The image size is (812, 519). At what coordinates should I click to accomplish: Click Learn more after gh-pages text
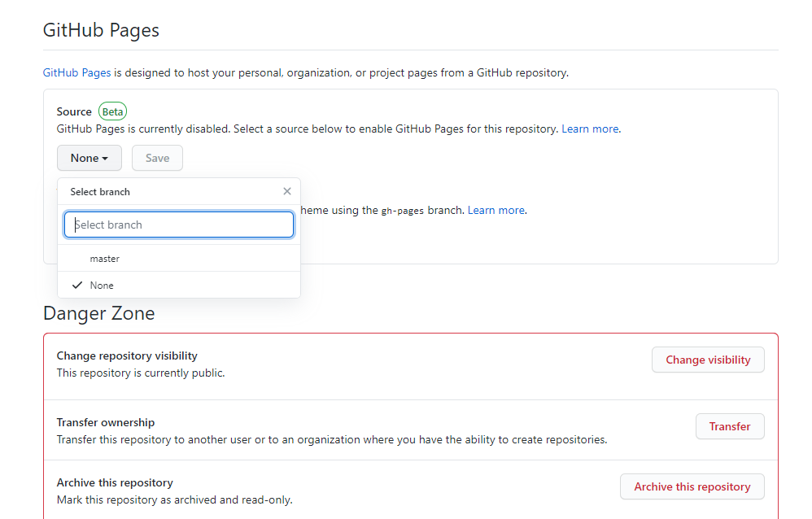(495, 210)
